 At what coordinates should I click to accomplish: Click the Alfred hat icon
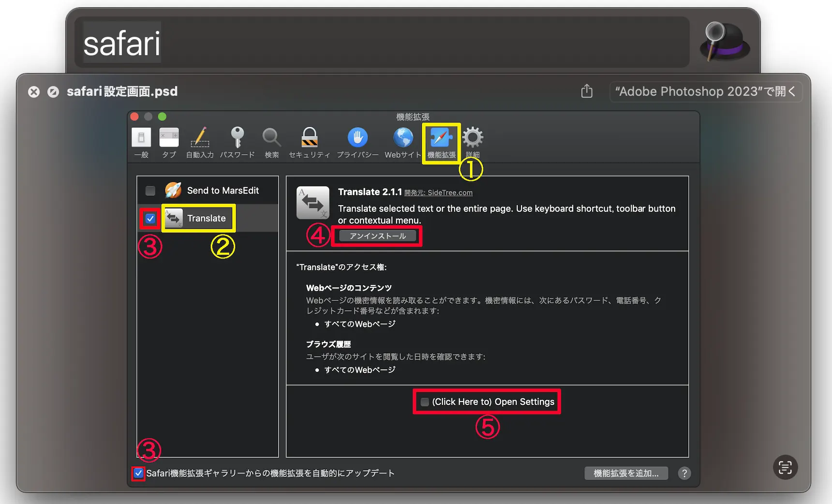pyautogui.click(x=724, y=42)
